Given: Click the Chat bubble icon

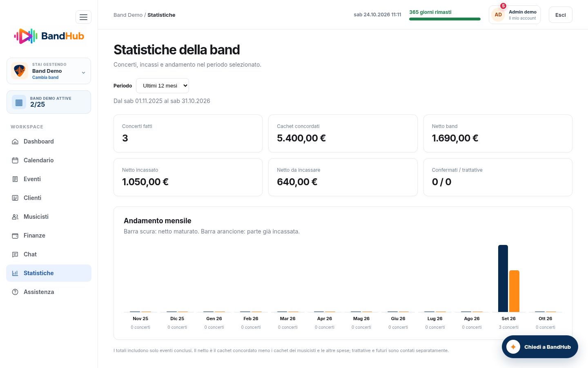Looking at the screenshot, I should [15, 254].
